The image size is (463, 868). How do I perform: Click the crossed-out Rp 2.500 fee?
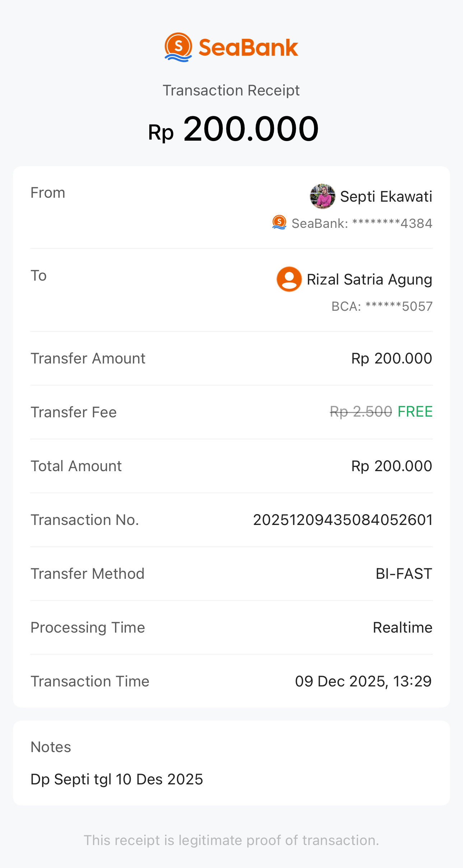[x=361, y=412]
